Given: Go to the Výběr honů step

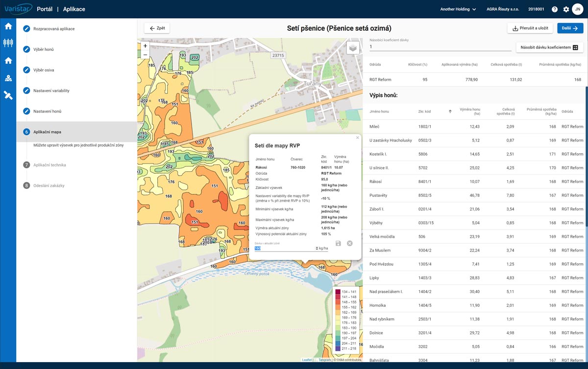Looking at the screenshot, I should [x=43, y=49].
